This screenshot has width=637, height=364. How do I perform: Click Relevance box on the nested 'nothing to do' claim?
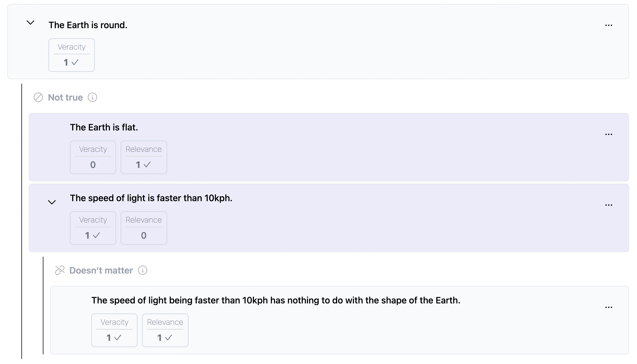click(165, 330)
